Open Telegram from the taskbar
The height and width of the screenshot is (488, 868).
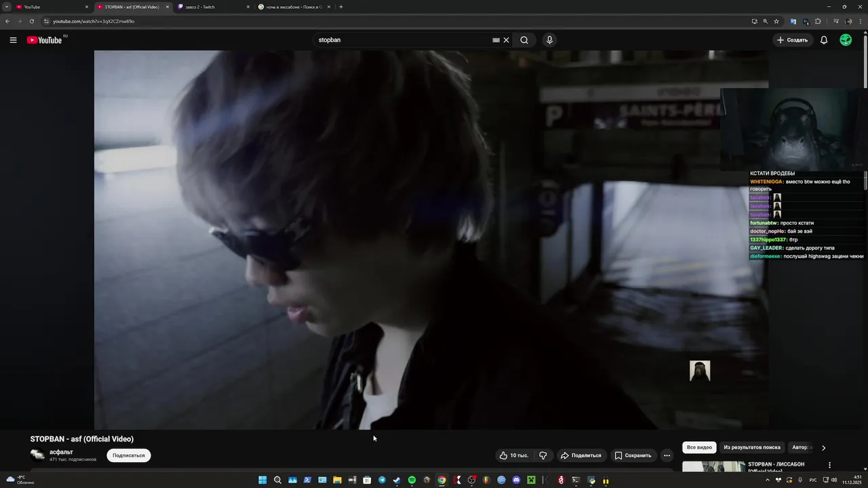tap(382, 480)
